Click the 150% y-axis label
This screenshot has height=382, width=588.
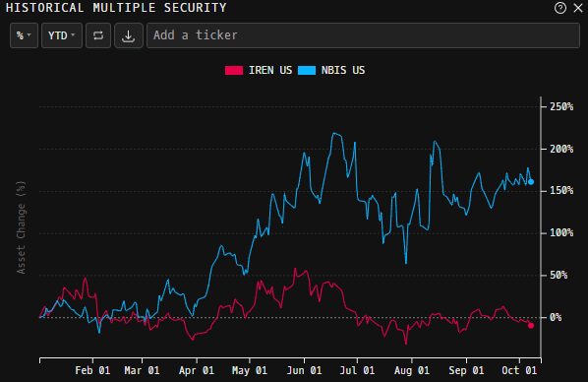[561, 190]
